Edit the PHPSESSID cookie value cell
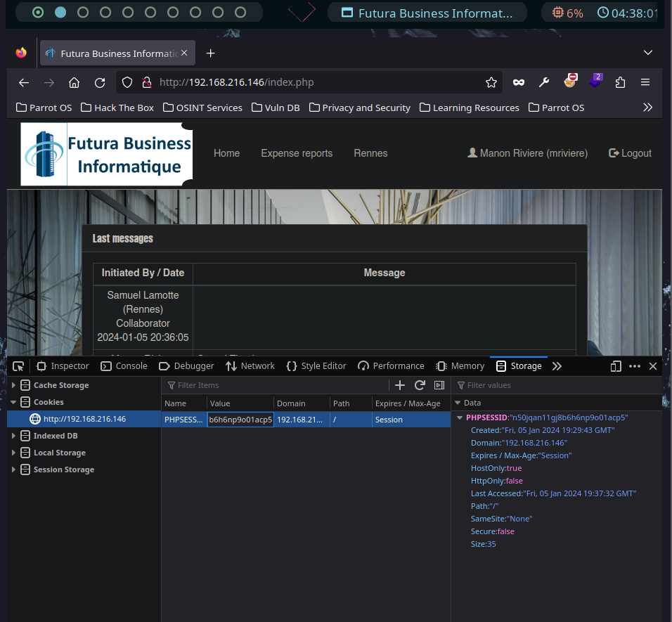672x622 pixels. [240, 420]
